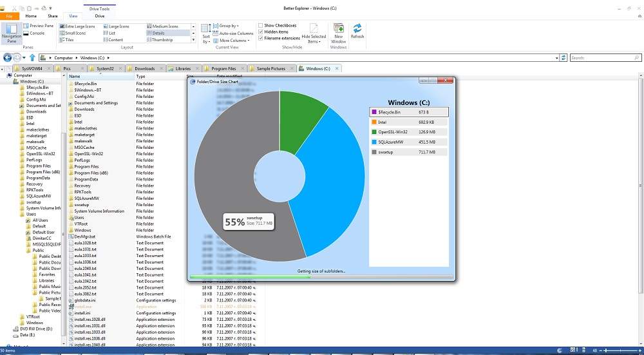The width and height of the screenshot is (644, 355).
Task: Switch layout to Tiles
Action: 66,40
